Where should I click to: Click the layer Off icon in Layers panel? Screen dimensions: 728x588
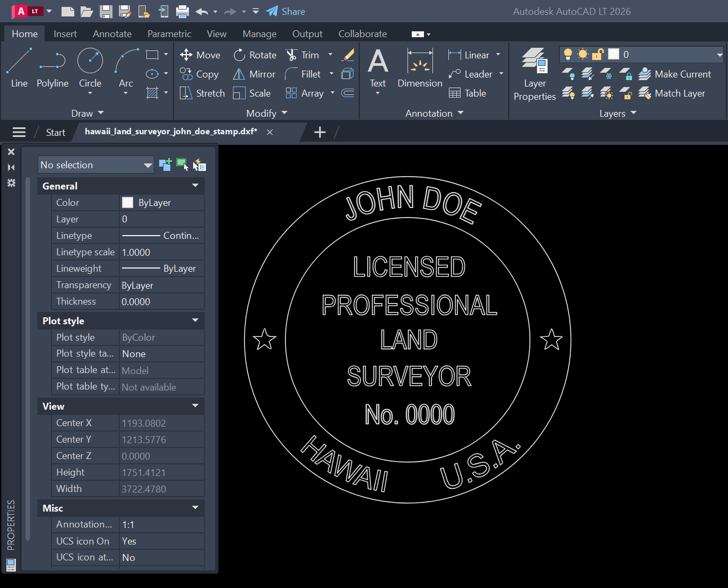click(568, 74)
